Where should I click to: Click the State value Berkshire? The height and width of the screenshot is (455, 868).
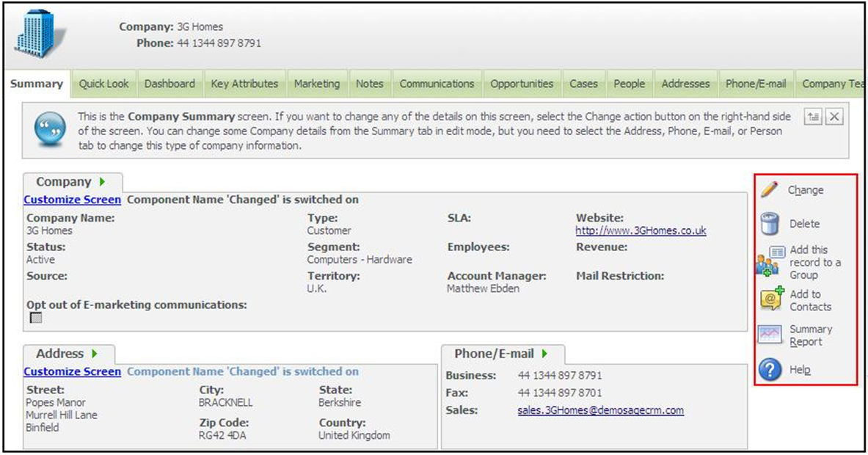tap(340, 402)
